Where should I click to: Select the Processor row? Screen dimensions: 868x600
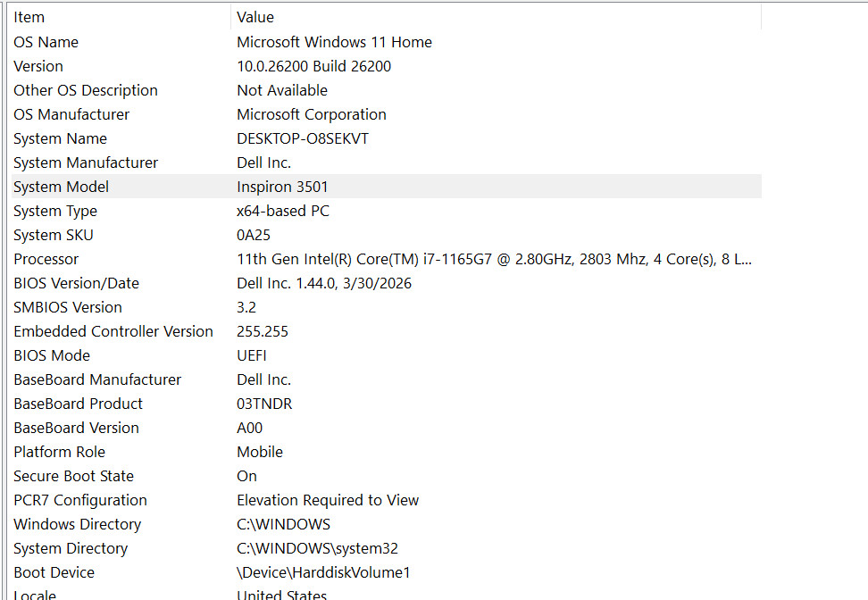[x=387, y=259]
